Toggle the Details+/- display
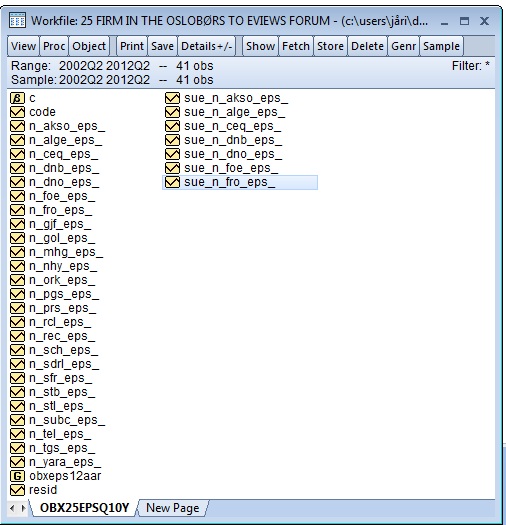Image resolution: width=506 pixels, height=525 pixels. coord(207,46)
